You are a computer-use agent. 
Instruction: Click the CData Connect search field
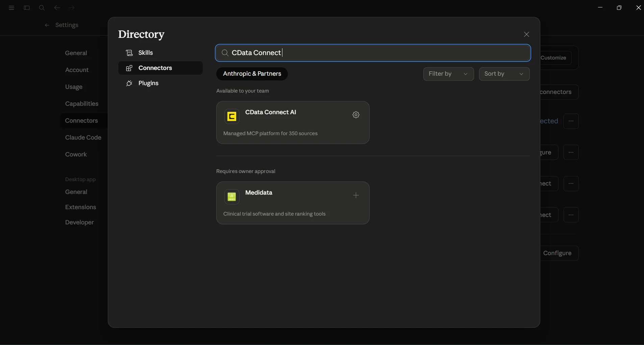373,53
